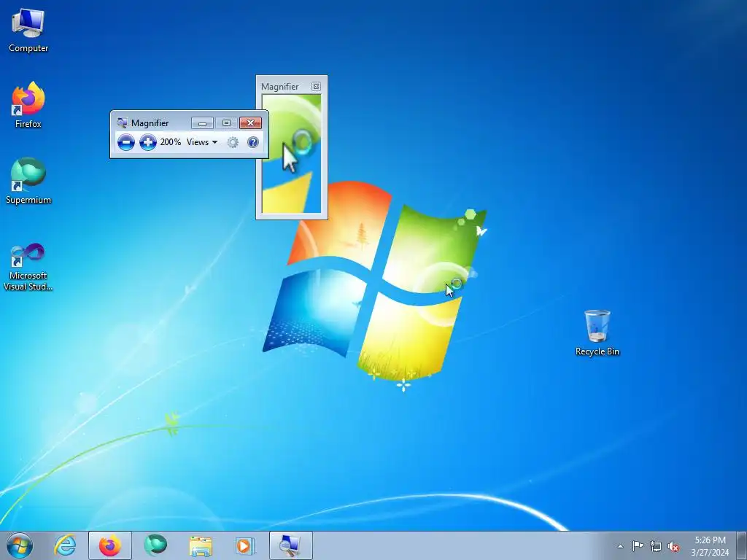Click the Magnifier app icon in title bar
747x560 pixels.
(x=122, y=122)
